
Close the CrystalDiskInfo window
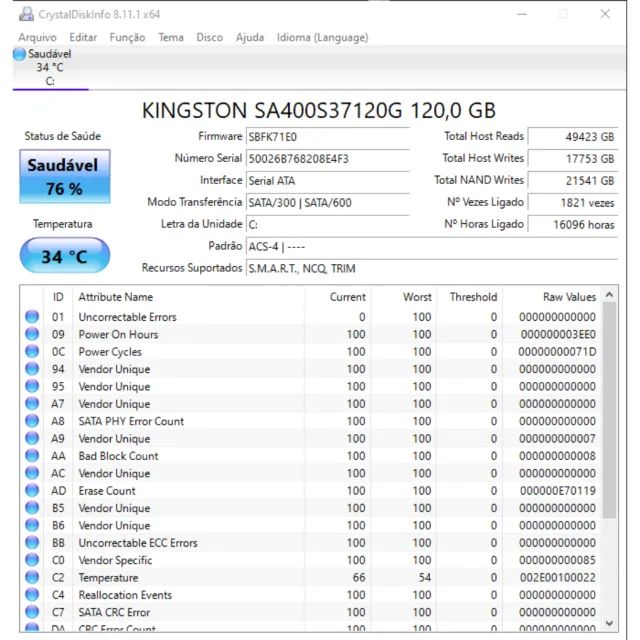point(605,14)
